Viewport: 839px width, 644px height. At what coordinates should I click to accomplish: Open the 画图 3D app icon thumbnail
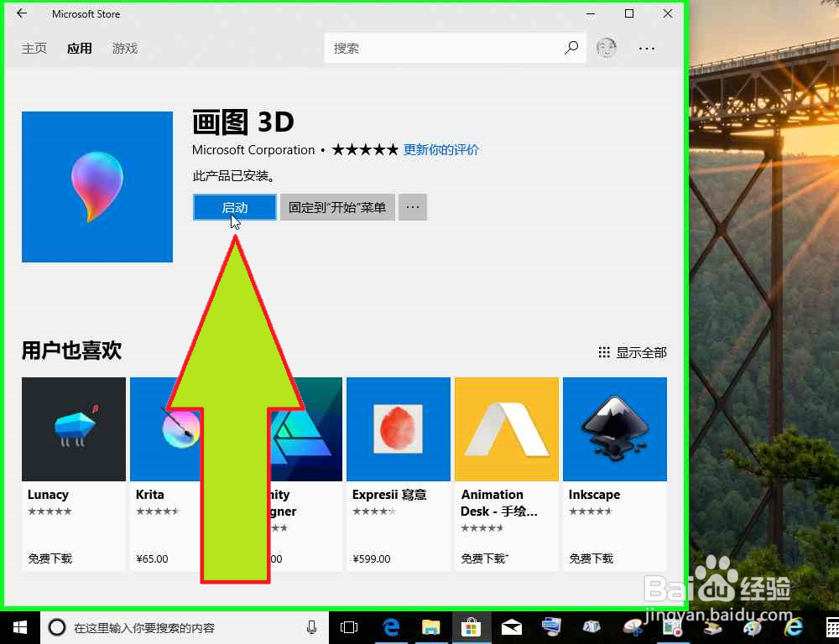96,186
